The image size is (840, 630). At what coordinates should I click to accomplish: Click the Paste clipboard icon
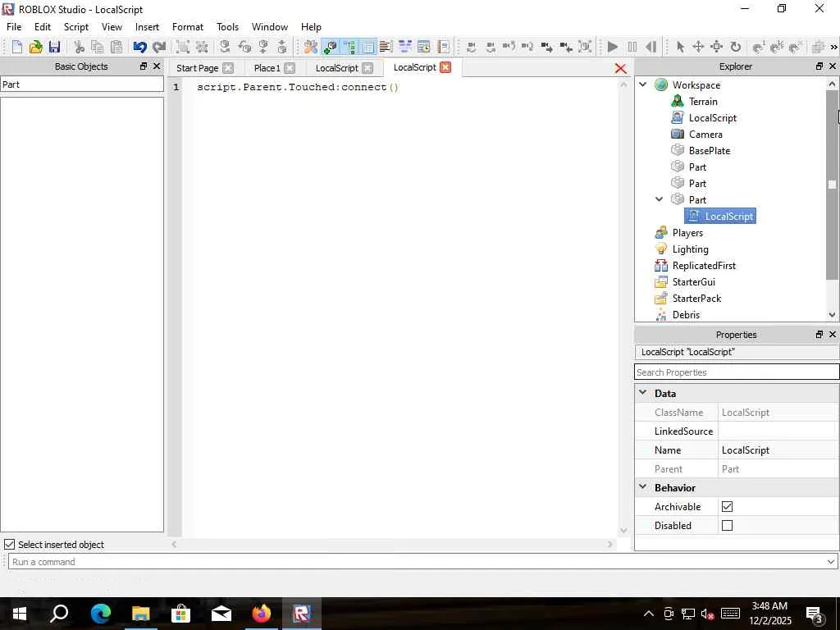click(116, 47)
